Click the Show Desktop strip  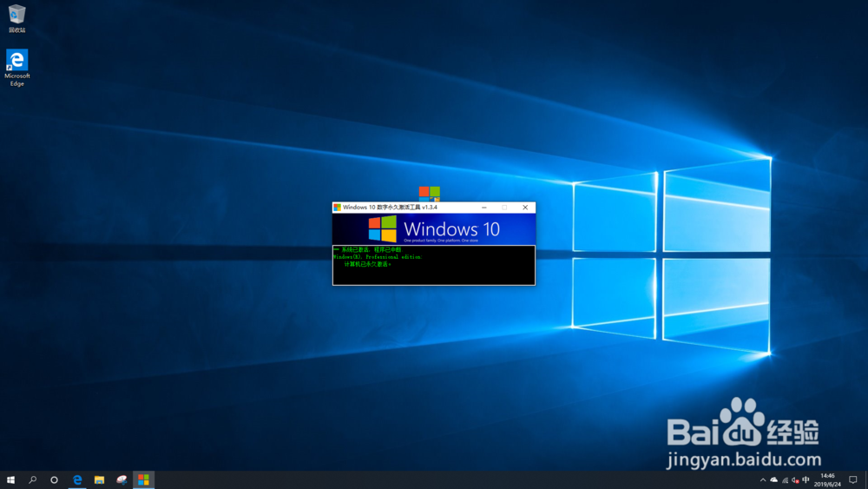pos(865,479)
